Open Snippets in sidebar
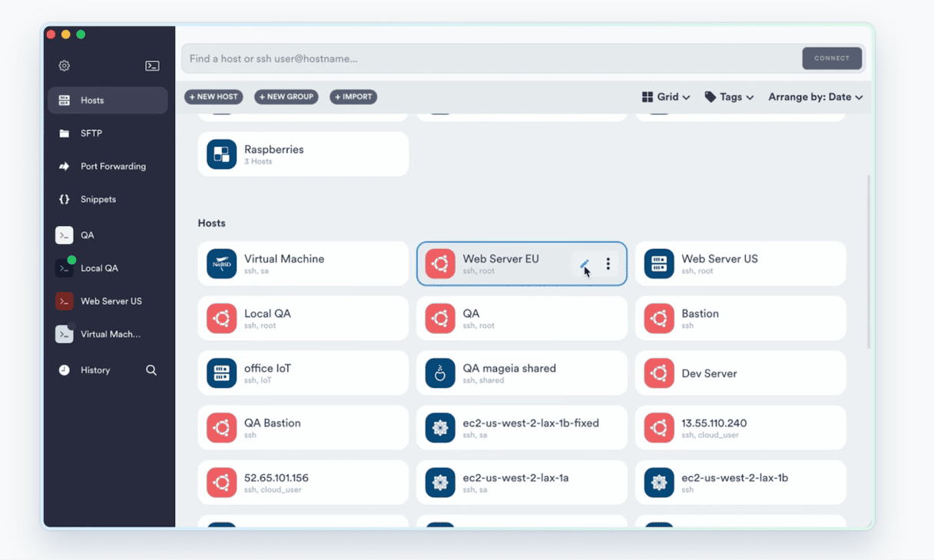Viewport: 934px width, 560px height. [108, 200]
